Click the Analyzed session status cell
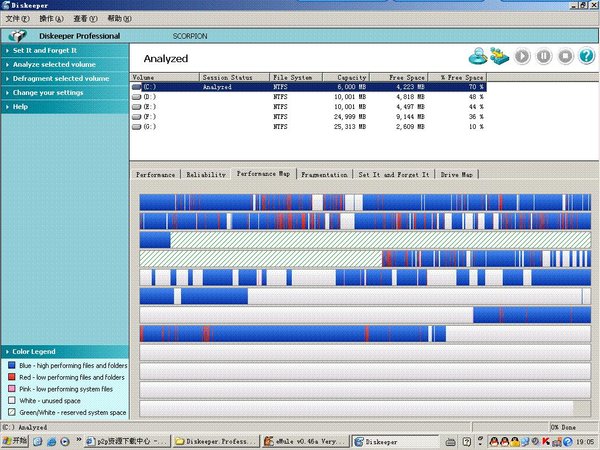 [x=217, y=87]
